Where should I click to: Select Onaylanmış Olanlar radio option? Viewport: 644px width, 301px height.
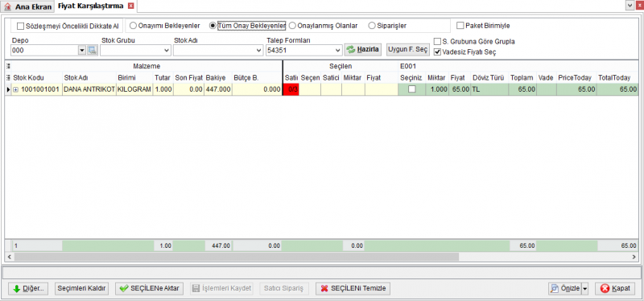(x=292, y=26)
